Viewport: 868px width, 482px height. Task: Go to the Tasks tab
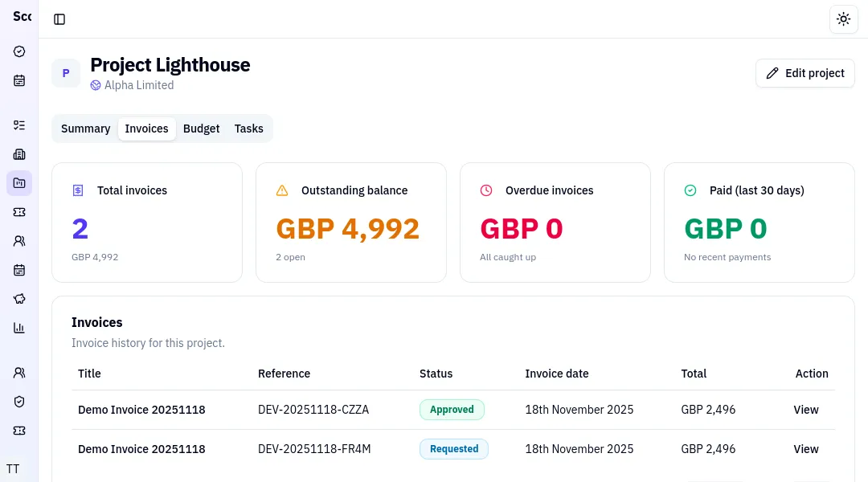pyautogui.click(x=248, y=129)
